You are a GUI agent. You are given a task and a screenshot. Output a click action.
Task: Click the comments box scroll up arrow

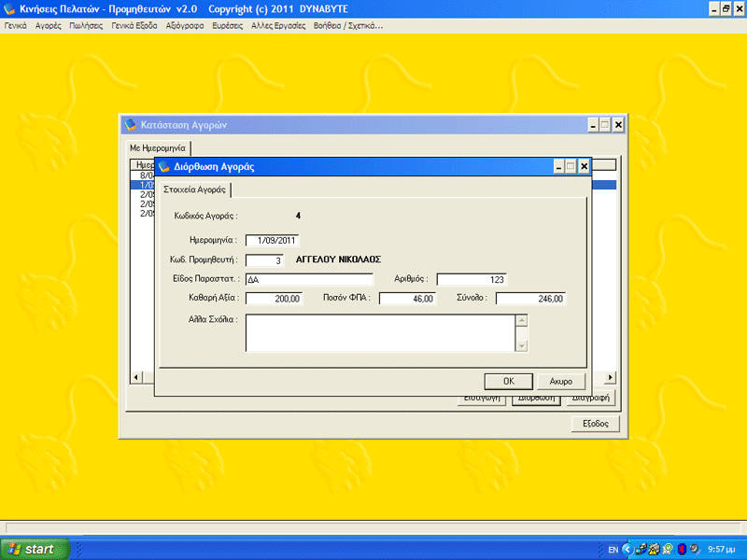click(522, 320)
